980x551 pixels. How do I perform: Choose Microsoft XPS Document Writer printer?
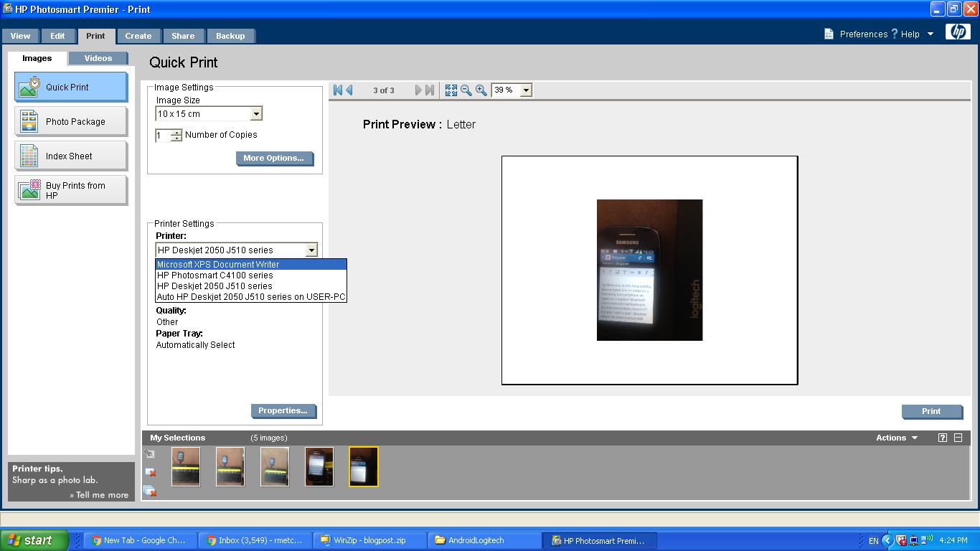click(x=251, y=264)
